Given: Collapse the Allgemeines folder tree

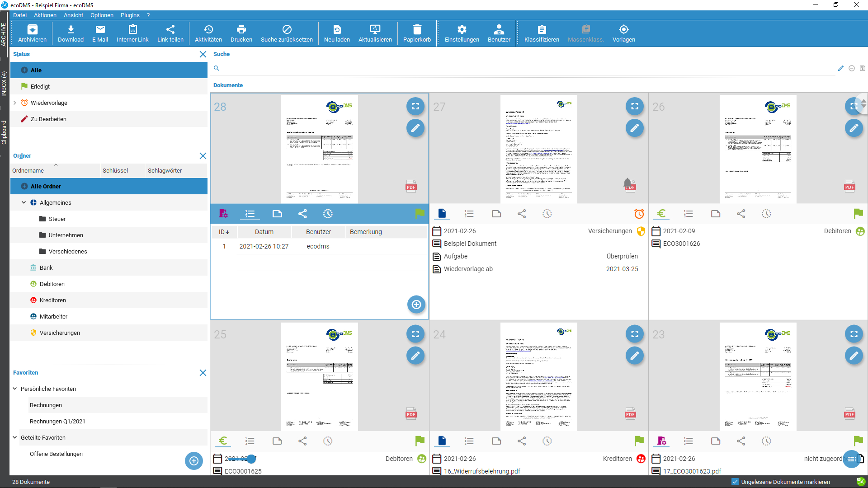Looking at the screenshot, I should tap(23, 202).
